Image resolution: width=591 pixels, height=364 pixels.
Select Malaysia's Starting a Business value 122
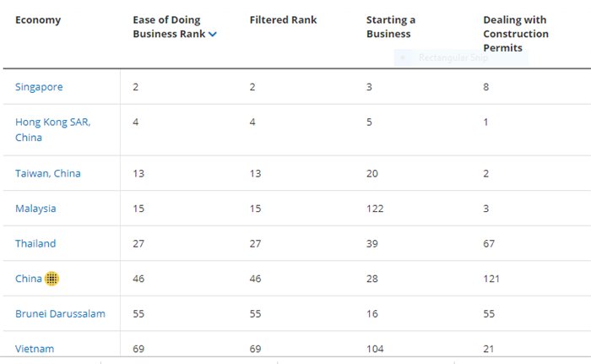[375, 209]
